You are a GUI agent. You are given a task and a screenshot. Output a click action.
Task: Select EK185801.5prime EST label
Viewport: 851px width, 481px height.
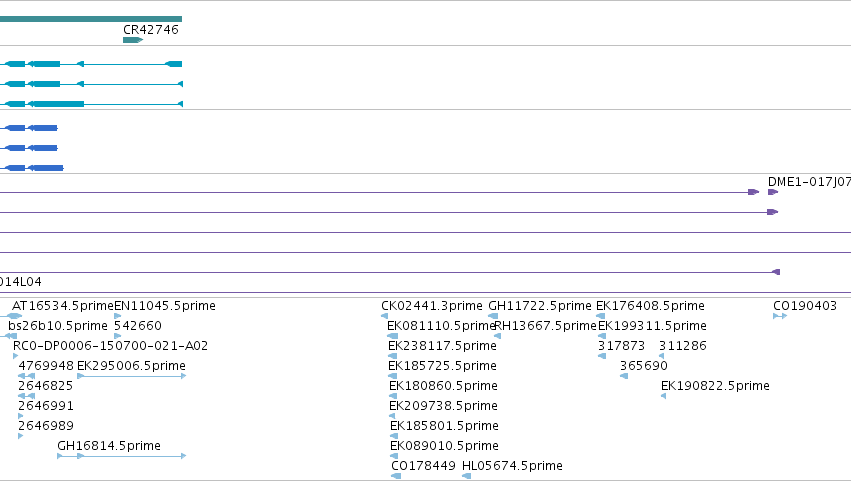click(444, 426)
